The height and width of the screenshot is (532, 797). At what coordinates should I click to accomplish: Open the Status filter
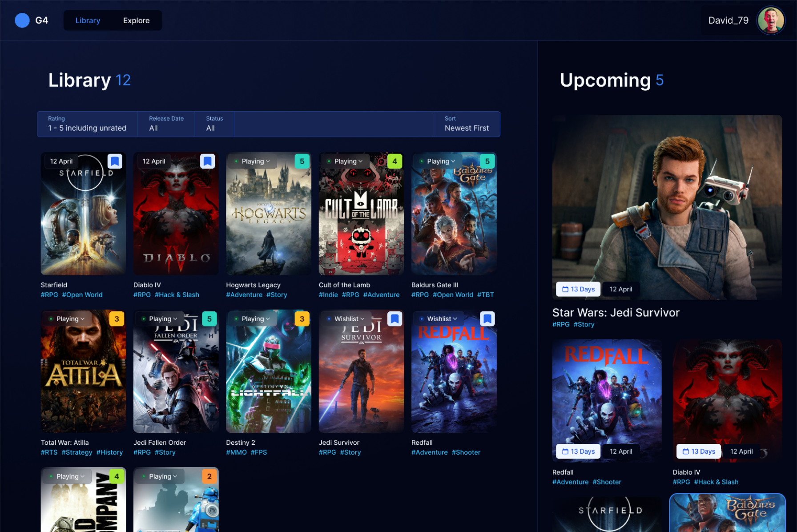click(x=214, y=124)
